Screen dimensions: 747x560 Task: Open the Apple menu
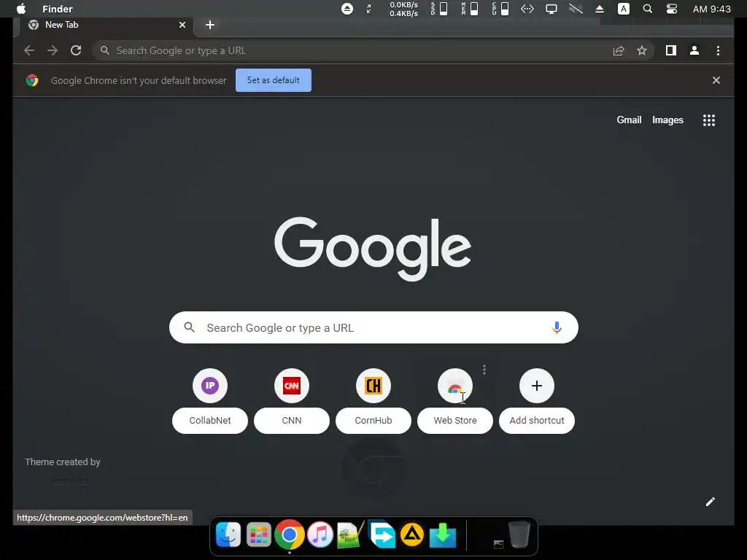pos(21,9)
